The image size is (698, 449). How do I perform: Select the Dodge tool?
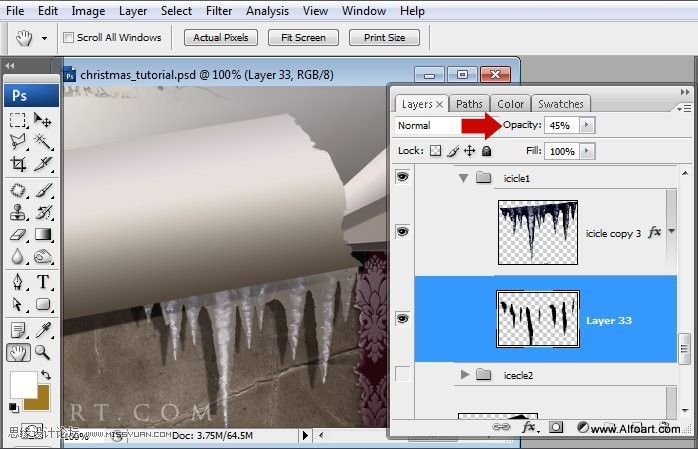coord(43,256)
